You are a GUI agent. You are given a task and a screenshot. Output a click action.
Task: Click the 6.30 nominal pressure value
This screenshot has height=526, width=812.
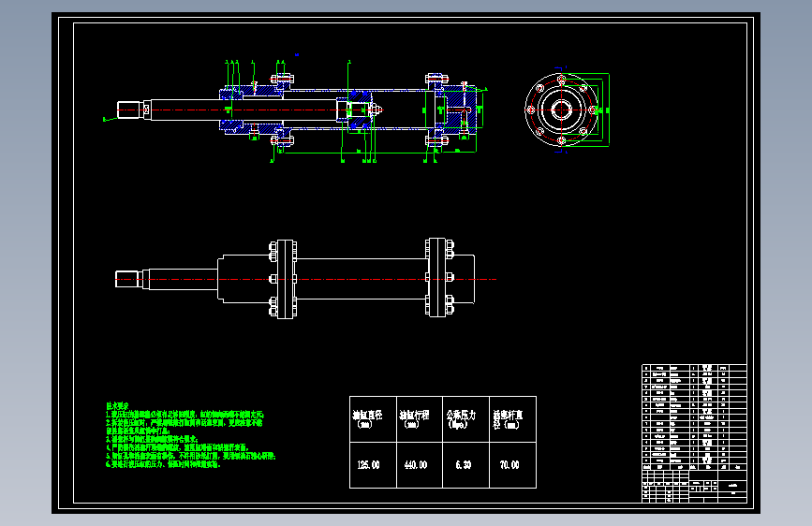point(464,465)
